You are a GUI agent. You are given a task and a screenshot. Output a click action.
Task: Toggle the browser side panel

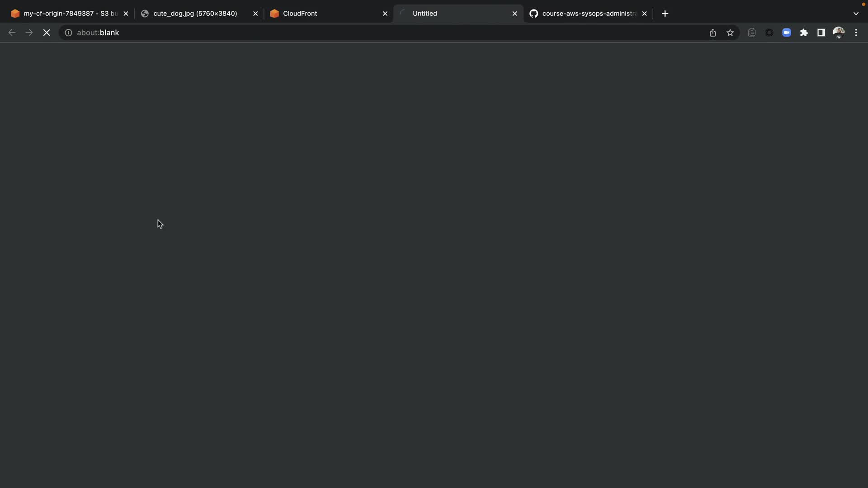point(821,33)
